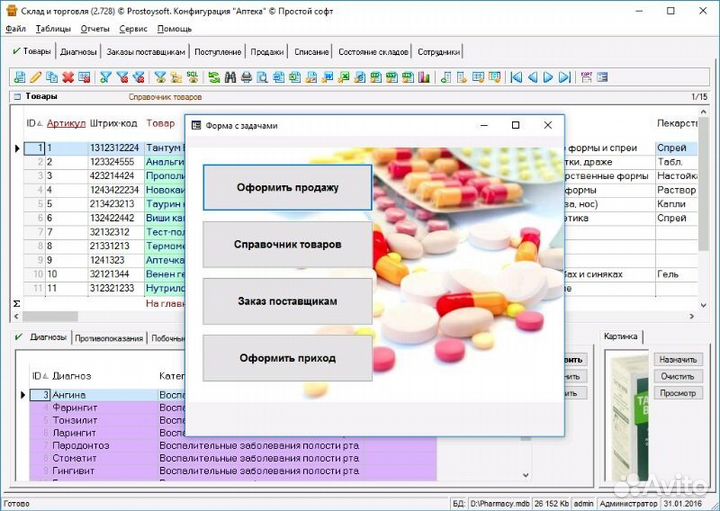Sort the diagnoses by ID column header
This screenshot has height=511, width=720.
(37, 376)
